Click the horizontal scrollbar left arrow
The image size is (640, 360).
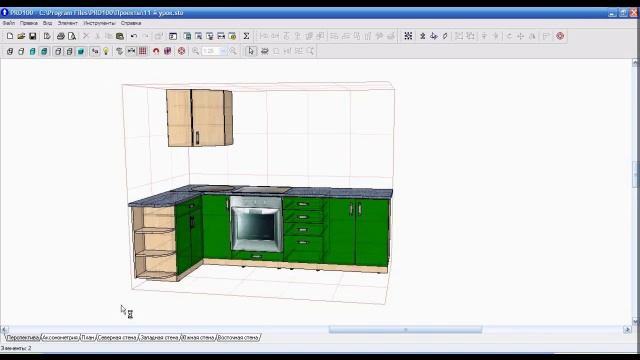(x=4, y=329)
